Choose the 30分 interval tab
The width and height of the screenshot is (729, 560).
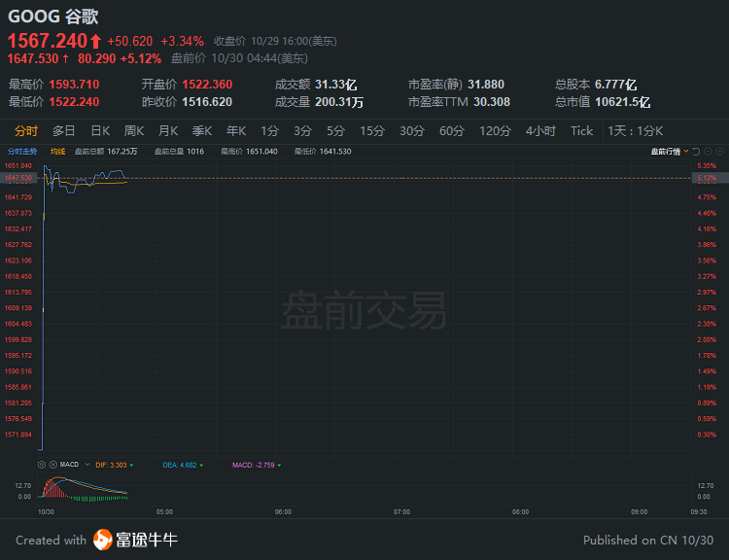[412, 131]
